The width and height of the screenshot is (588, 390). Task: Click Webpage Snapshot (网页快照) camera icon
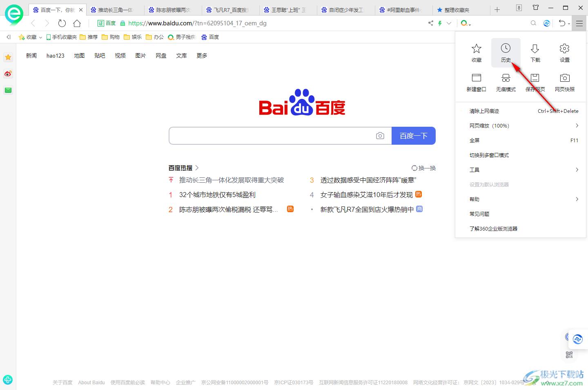[x=564, y=82]
